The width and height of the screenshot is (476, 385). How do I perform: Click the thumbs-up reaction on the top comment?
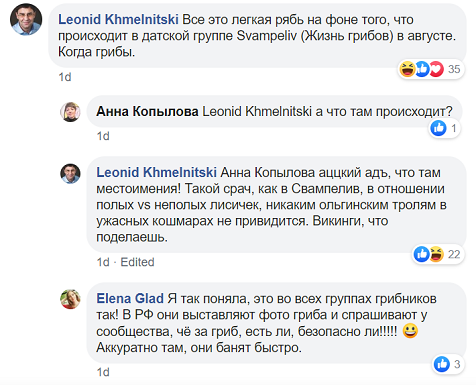(x=422, y=69)
